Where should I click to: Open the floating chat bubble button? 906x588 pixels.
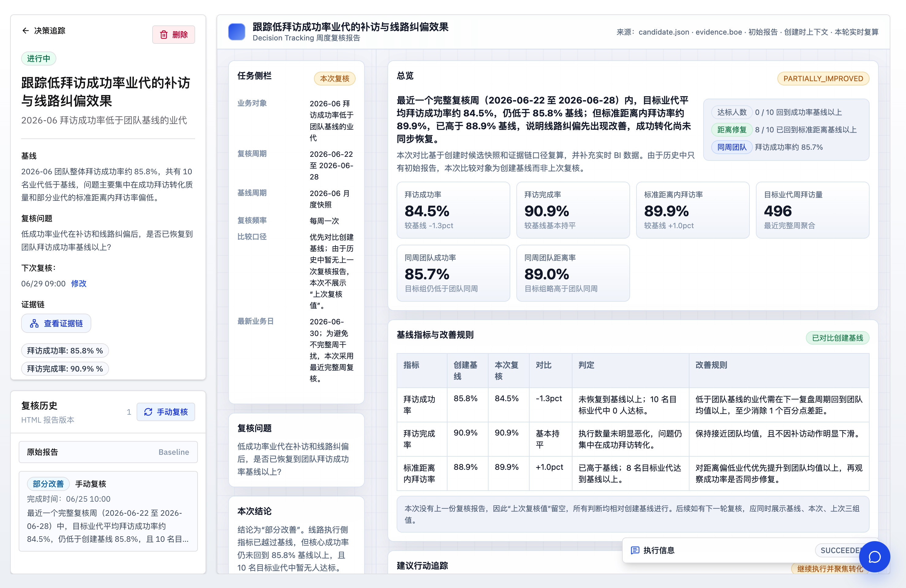point(874,557)
